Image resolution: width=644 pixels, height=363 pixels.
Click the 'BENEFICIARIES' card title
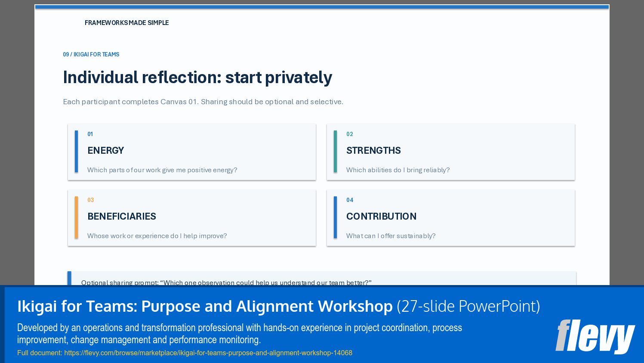[x=122, y=217]
